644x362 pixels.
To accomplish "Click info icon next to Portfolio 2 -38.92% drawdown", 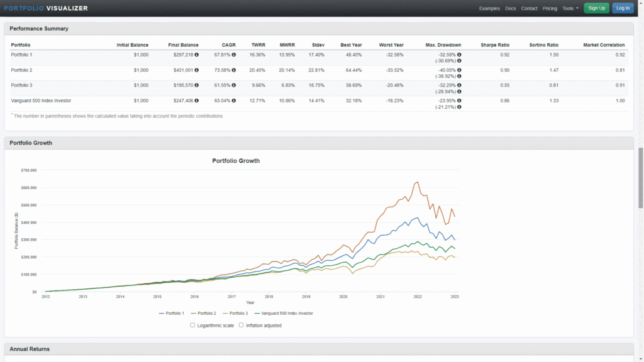I will coord(459,76).
